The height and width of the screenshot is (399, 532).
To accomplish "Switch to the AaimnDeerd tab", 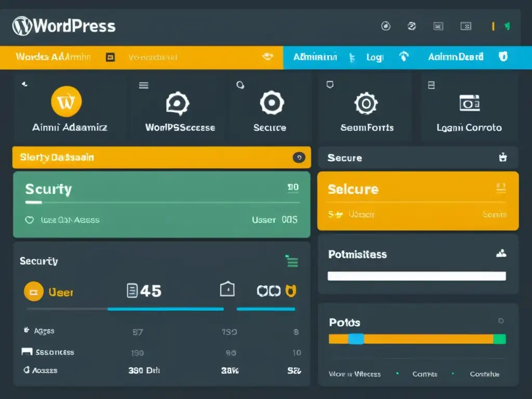I will point(456,57).
